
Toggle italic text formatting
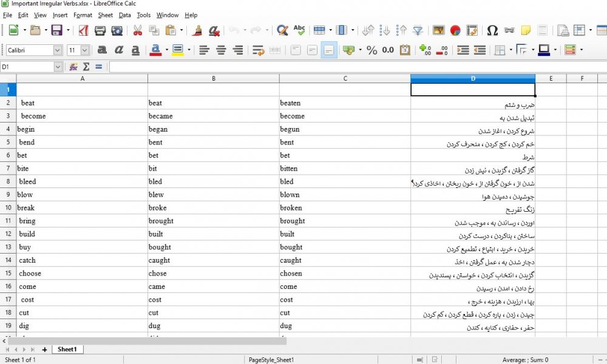tap(119, 50)
